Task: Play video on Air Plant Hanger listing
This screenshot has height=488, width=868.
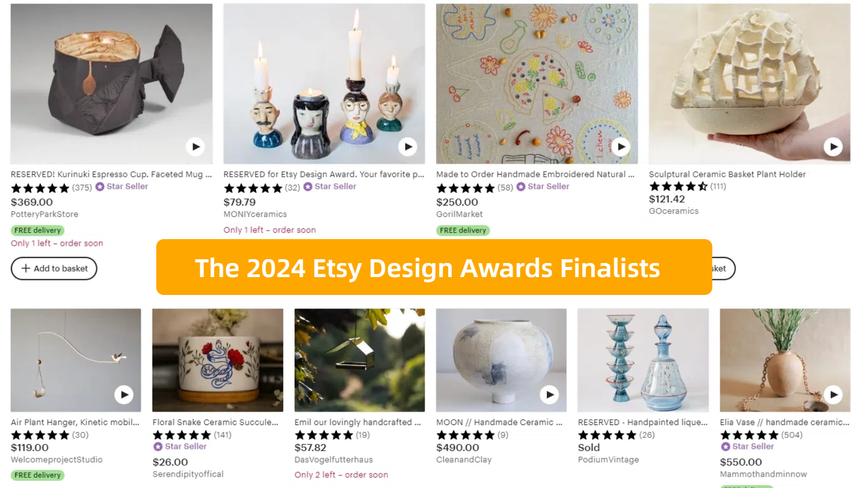Action: tap(124, 395)
